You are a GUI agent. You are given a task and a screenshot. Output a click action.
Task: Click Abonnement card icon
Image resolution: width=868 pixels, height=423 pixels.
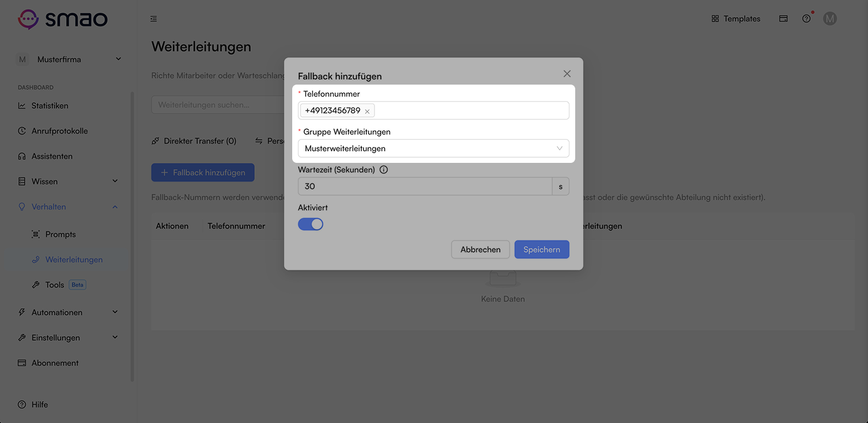pos(22,363)
